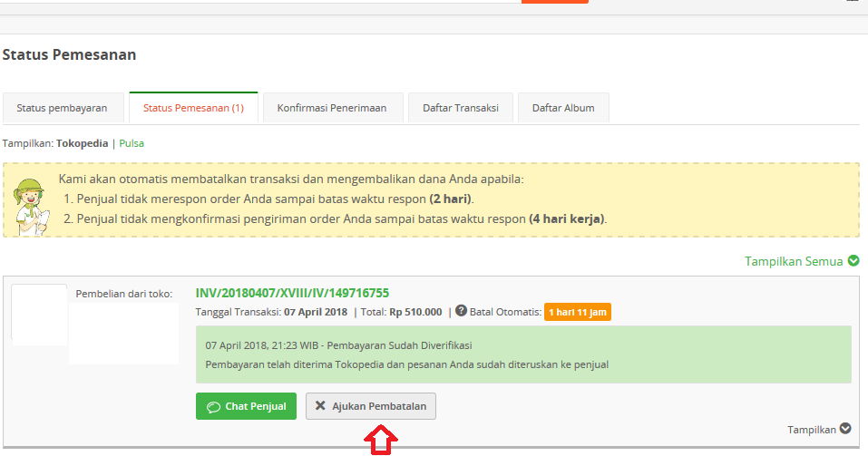Click the X icon in Ajukan Pembatalan
This screenshot has height=456, width=868.
320,405
